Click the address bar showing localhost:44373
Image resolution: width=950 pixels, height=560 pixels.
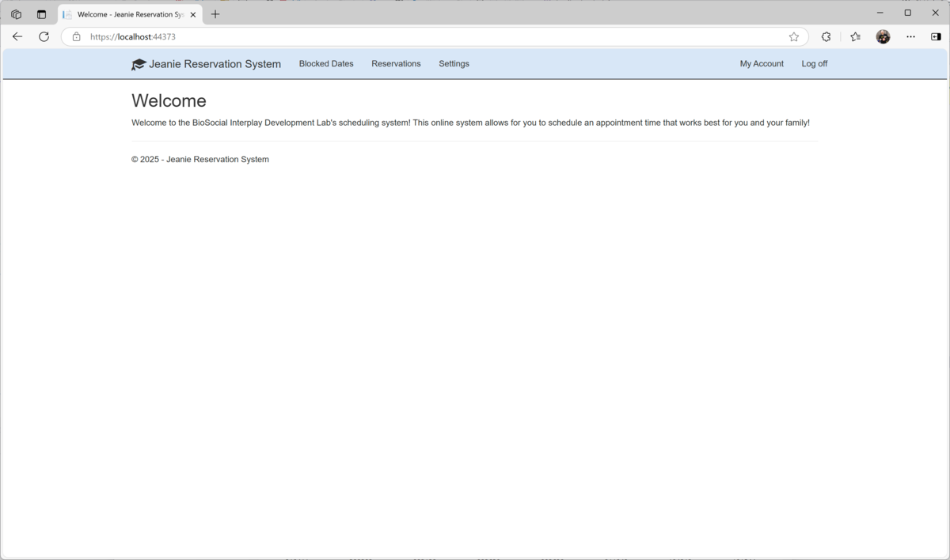tap(434, 36)
